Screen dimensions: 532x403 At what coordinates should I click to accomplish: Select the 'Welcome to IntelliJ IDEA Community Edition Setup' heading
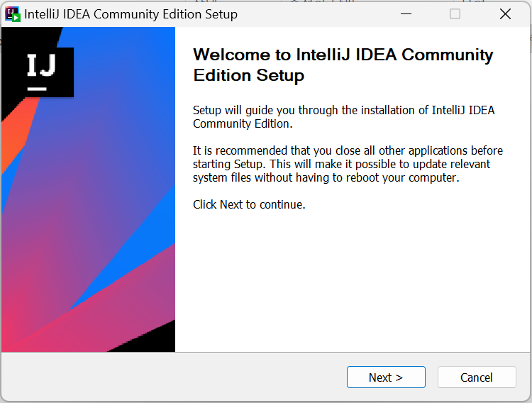point(343,65)
